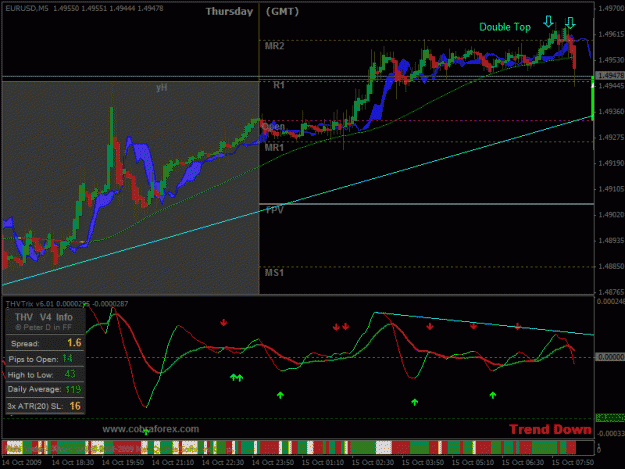
Task: Click the left cyan arrow beside Double Top
Action: click(x=548, y=22)
